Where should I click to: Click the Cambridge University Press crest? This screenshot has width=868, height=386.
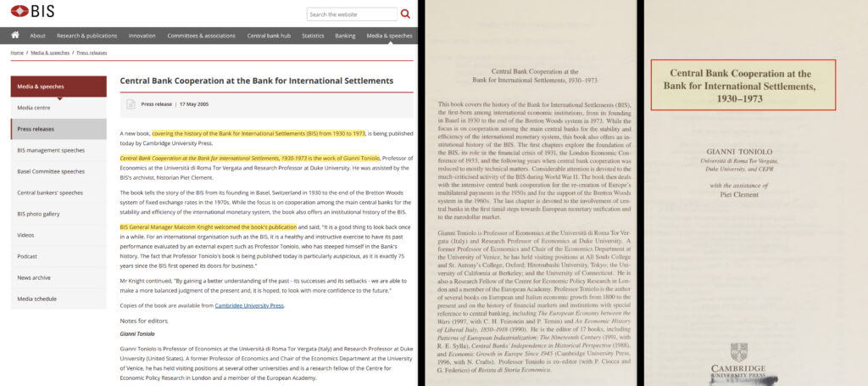coord(738,353)
